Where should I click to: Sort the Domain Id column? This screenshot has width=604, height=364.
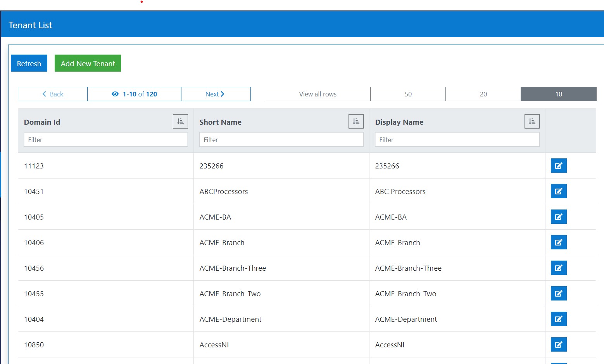[180, 121]
